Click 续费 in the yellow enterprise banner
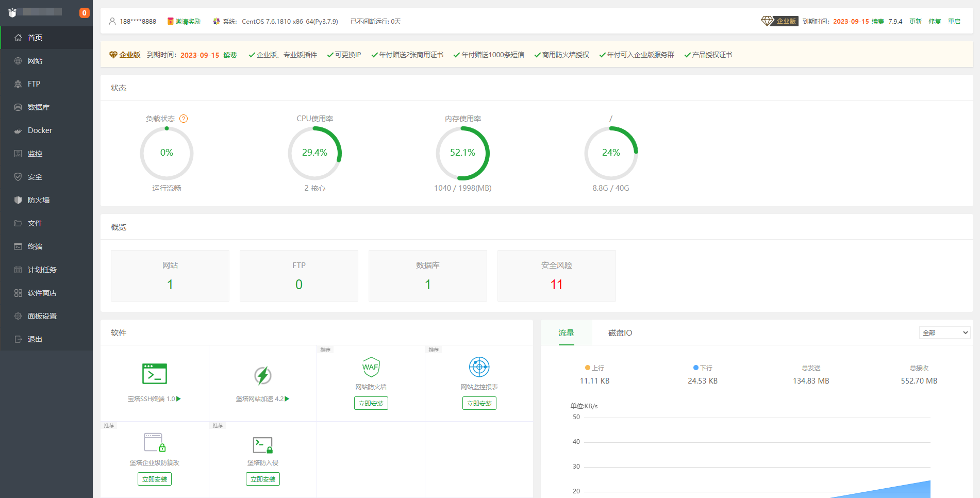 [230, 55]
